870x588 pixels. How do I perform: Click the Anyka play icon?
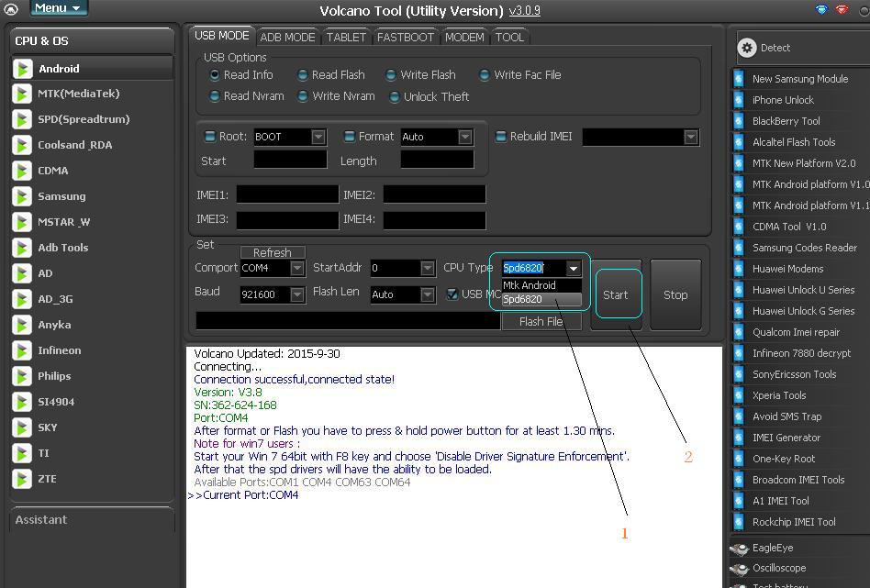click(x=22, y=325)
